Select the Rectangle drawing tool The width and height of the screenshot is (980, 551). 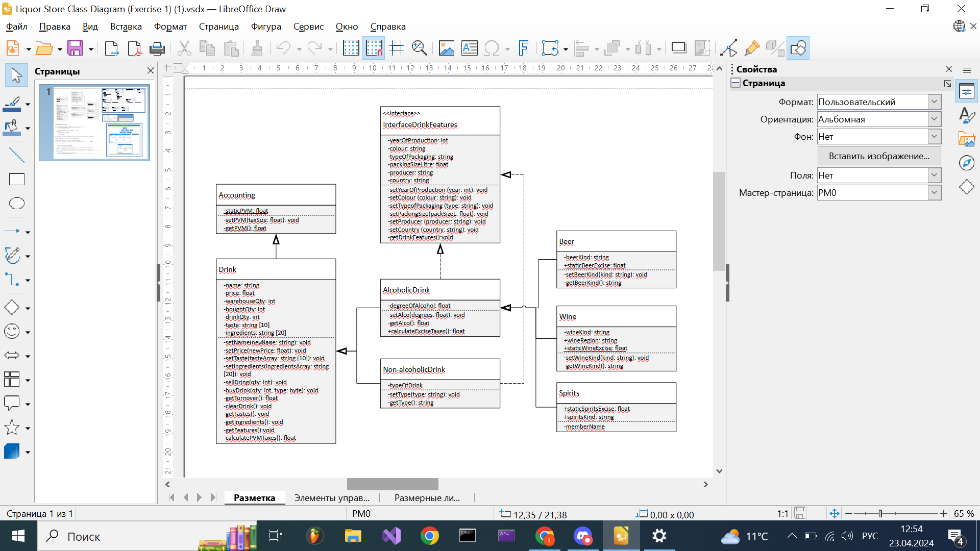pyautogui.click(x=17, y=179)
